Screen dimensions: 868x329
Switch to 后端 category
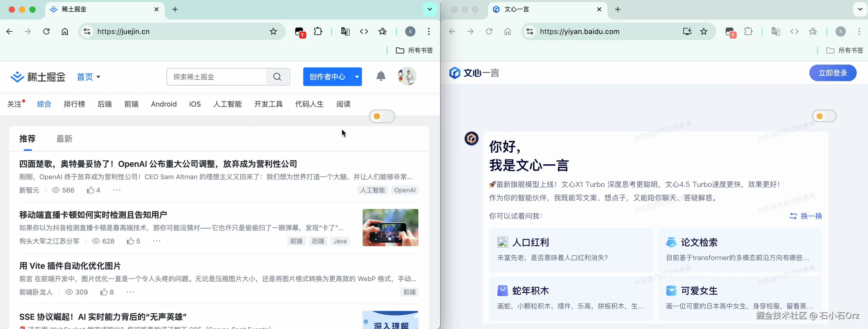[x=105, y=104]
